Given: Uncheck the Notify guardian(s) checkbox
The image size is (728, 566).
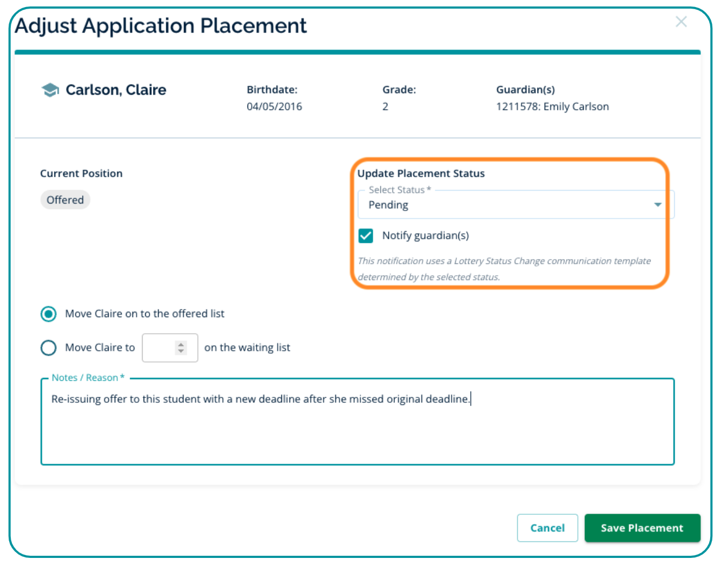Looking at the screenshot, I should point(366,236).
